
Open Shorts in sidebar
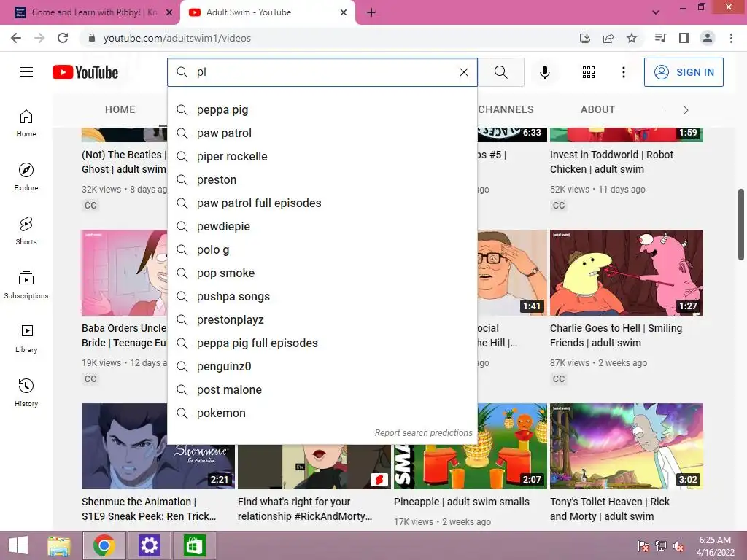pyautogui.click(x=26, y=231)
